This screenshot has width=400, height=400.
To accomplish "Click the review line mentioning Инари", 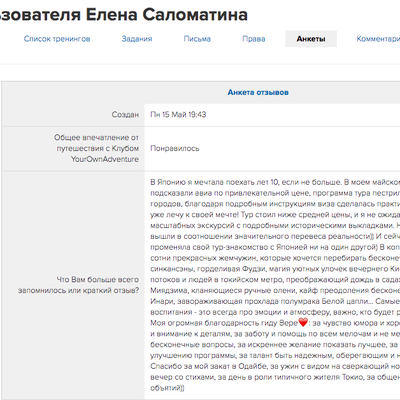I will pos(275,301).
